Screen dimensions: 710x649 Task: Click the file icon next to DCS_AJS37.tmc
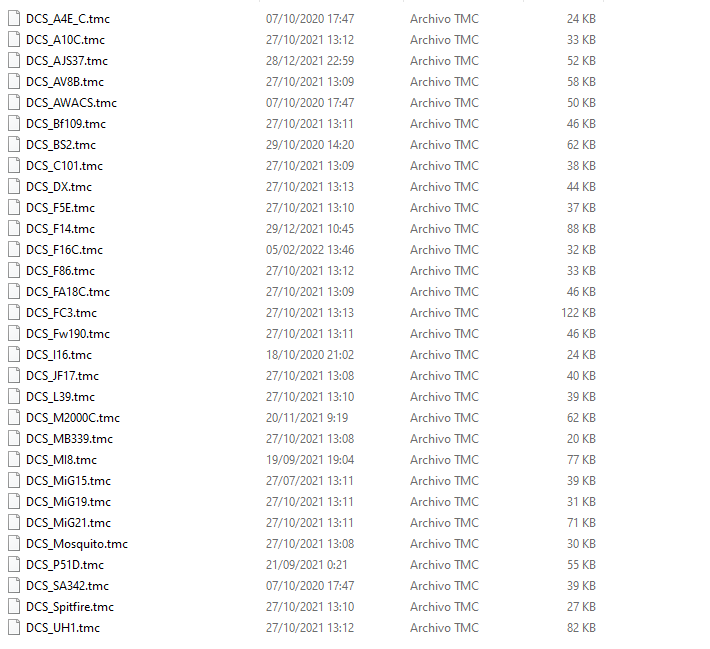pos(14,61)
